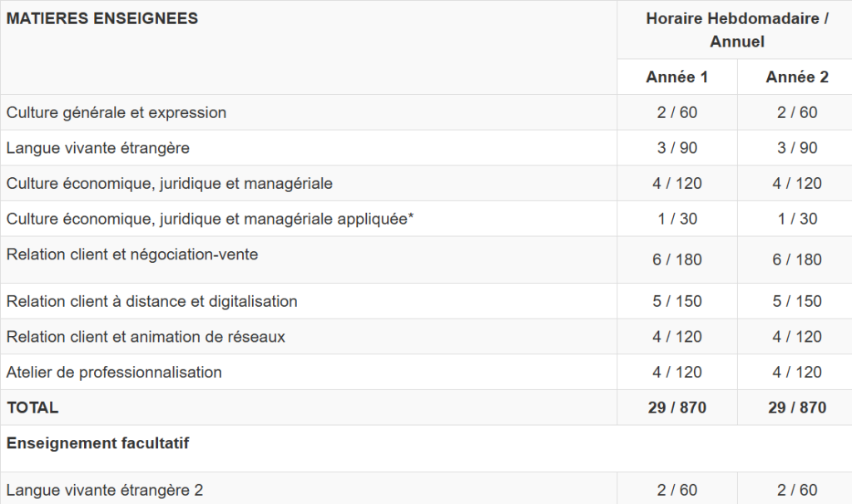Select the "Enseignement facultatif" section heading
Viewport: 852px width, 504px height.
tap(97, 443)
